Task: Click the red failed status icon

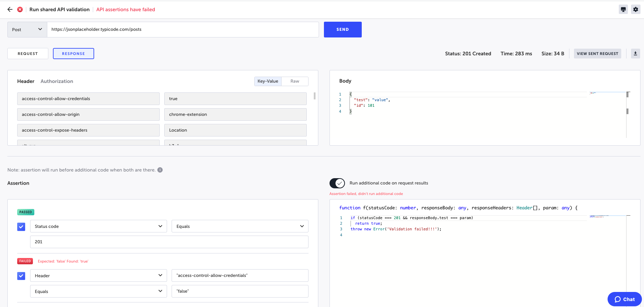Action: tap(20, 9)
